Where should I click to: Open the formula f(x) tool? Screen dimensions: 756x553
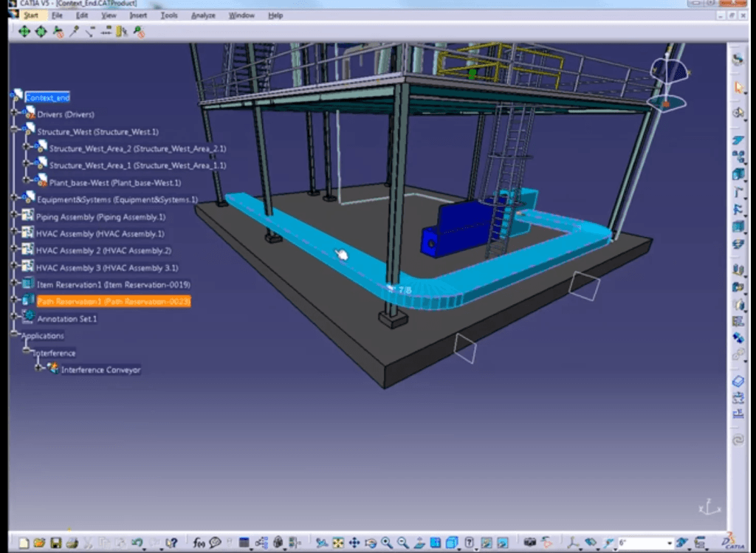[x=199, y=543]
